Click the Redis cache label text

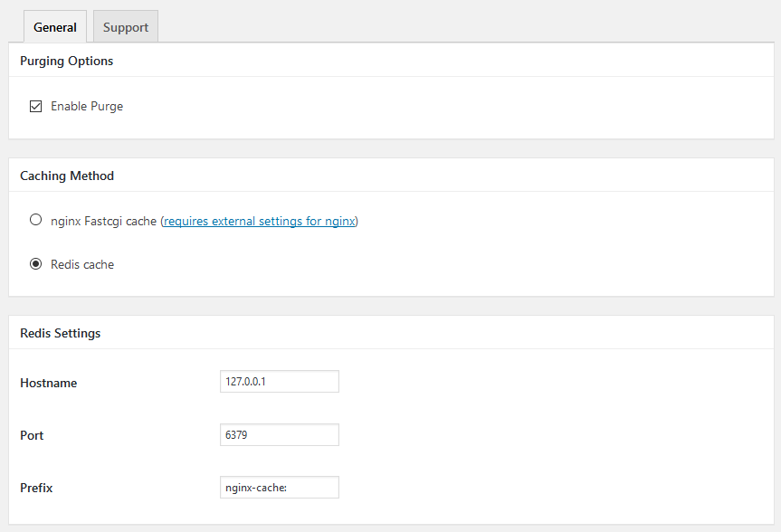82,264
